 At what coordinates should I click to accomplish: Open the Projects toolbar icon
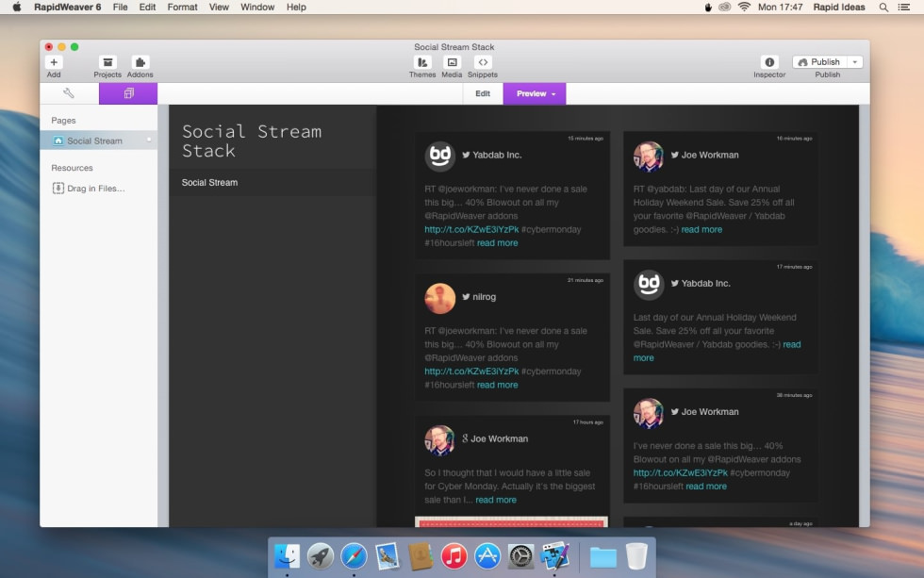tap(107, 62)
